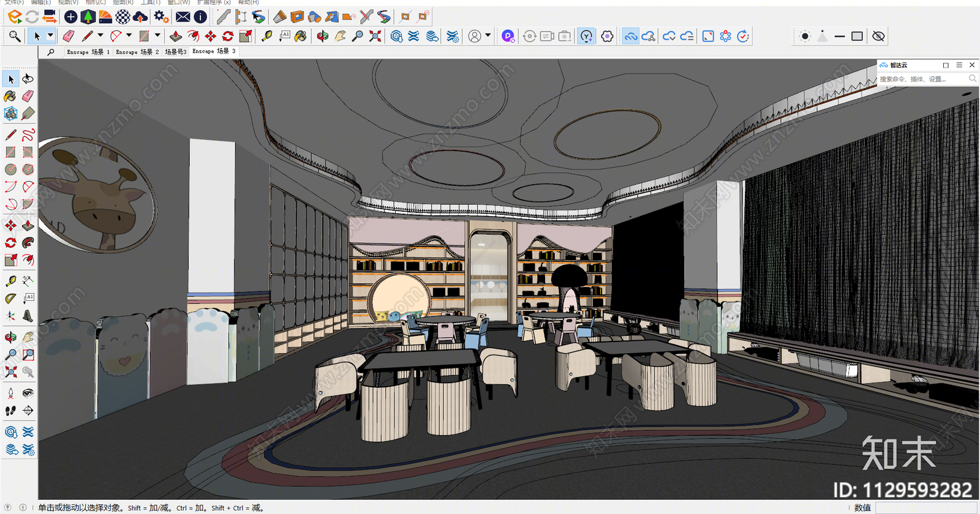Viewport: 980px width, 514px height.
Task: Select Look Around eye tool in left toolbar
Action: (x=28, y=393)
